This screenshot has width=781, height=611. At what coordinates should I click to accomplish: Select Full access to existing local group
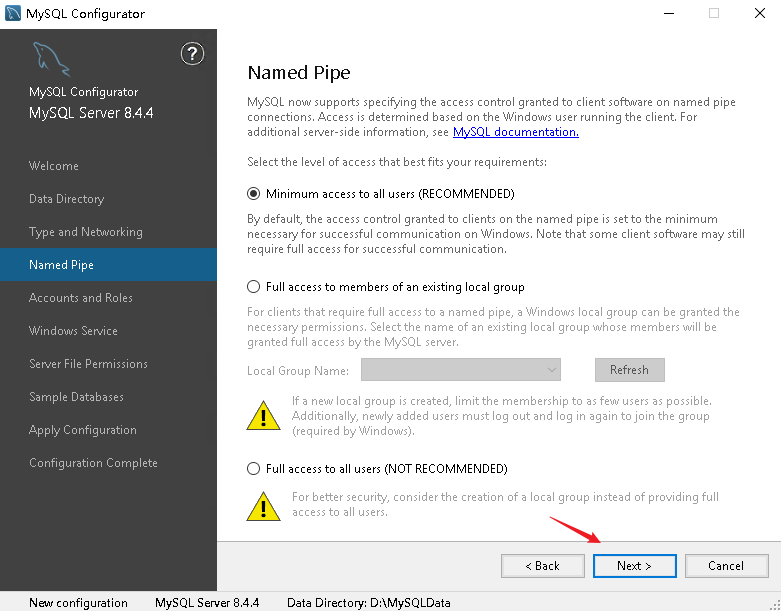pyautogui.click(x=386, y=287)
